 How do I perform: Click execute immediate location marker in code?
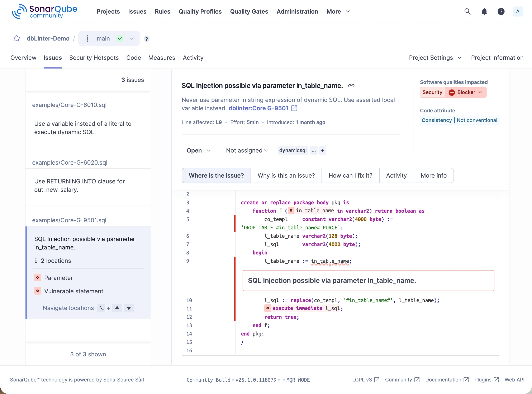click(x=268, y=308)
